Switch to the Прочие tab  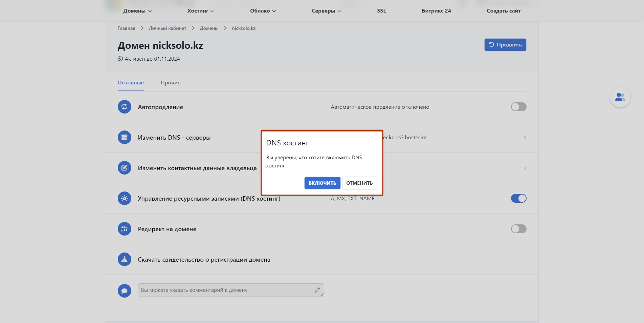point(171,83)
